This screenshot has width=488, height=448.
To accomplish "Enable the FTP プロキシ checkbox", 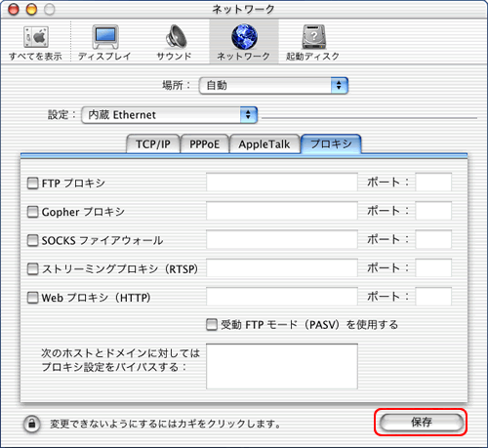I will click(x=32, y=183).
